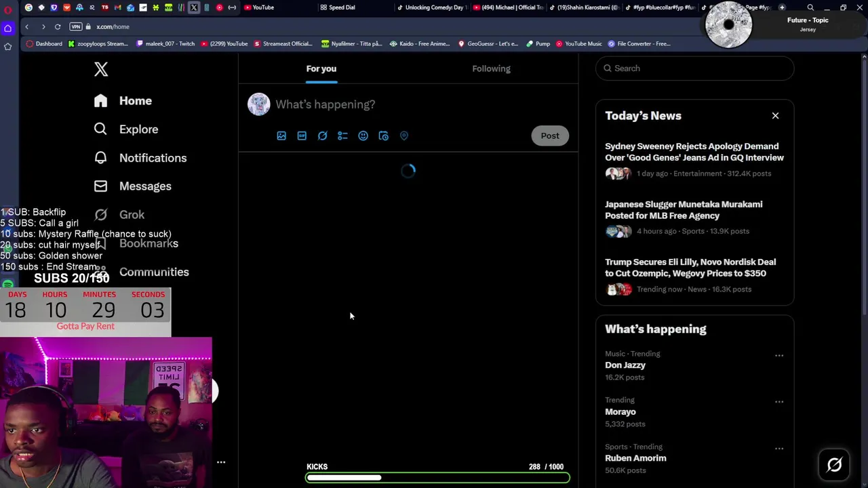Viewport: 868px width, 488px height.
Task: Go to Home in X sidebar
Action: click(123, 101)
